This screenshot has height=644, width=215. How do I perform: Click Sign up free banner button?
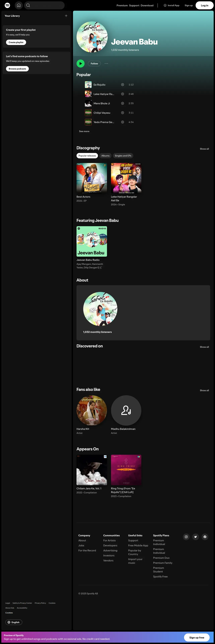pos(197,637)
